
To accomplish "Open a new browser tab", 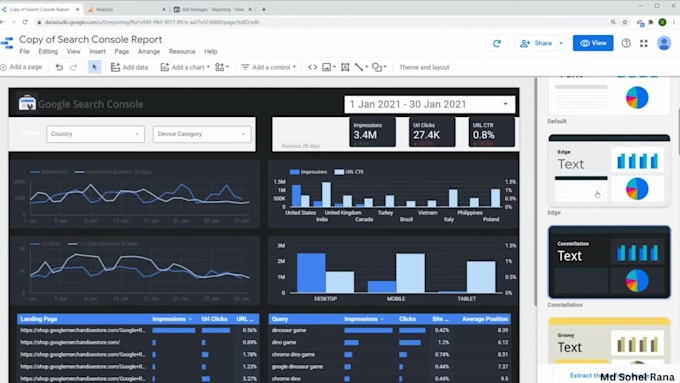I will point(264,9).
